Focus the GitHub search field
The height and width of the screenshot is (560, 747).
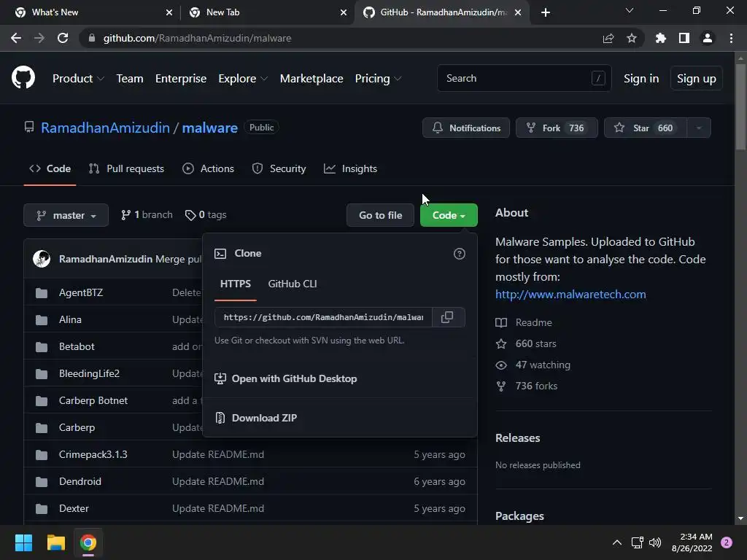(x=524, y=78)
